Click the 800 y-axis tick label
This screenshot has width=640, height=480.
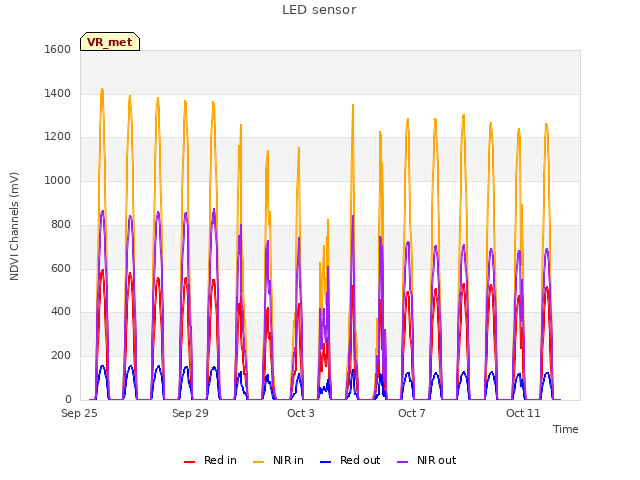tap(61, 224)
